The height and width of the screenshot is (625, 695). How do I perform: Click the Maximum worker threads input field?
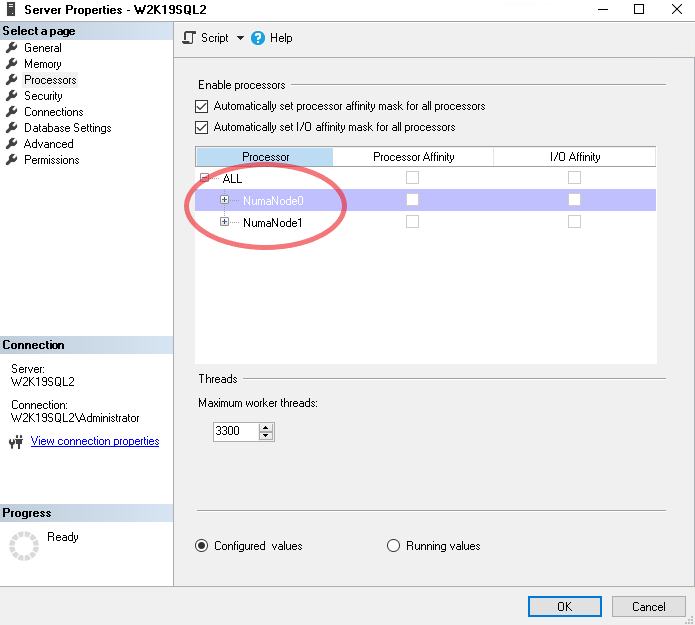coord(236,431)
